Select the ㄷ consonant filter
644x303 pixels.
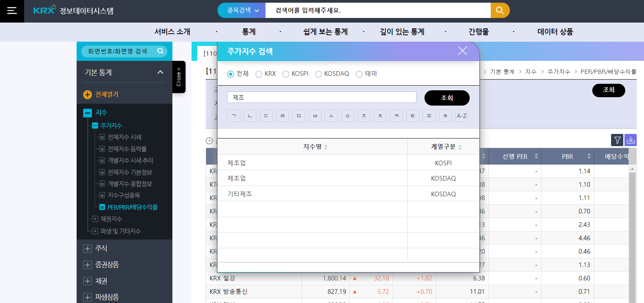pos(266,116)
